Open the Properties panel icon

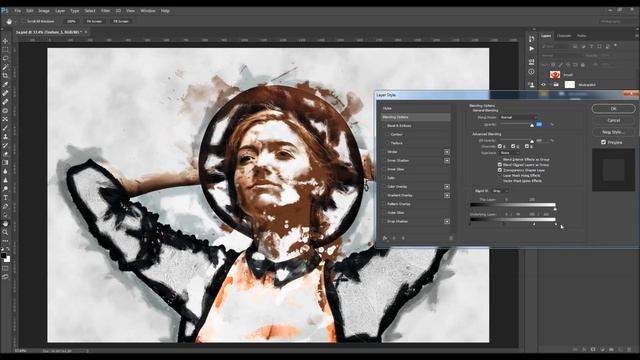[531, 62]
